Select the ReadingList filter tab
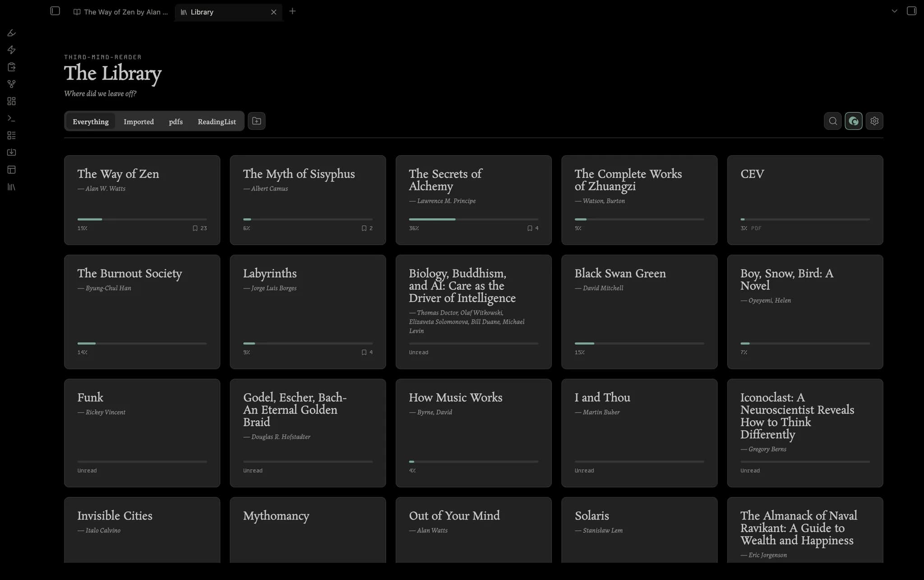The width and height of the screenshot is (924, 580). pyautogui.click(x=217, y=121)
